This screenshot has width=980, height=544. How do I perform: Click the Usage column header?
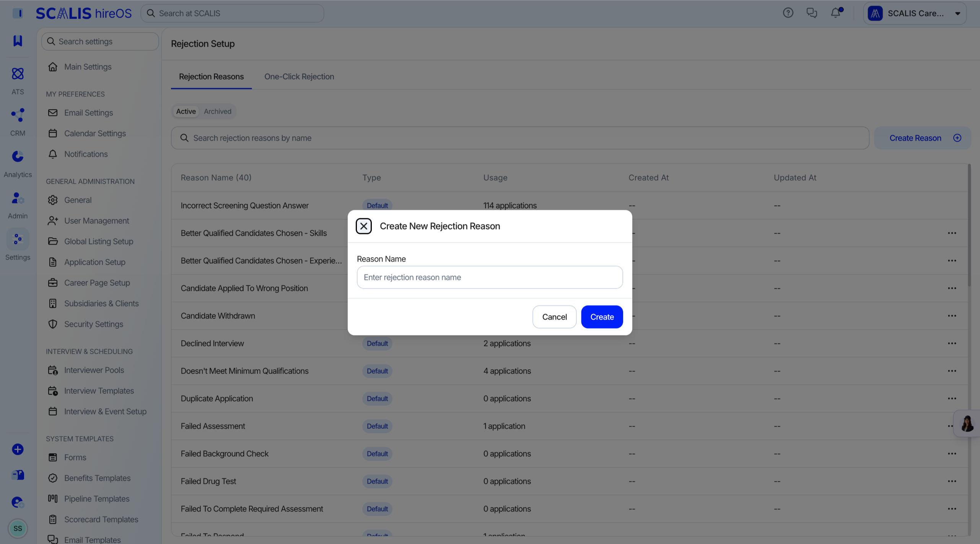click(495, 178)
